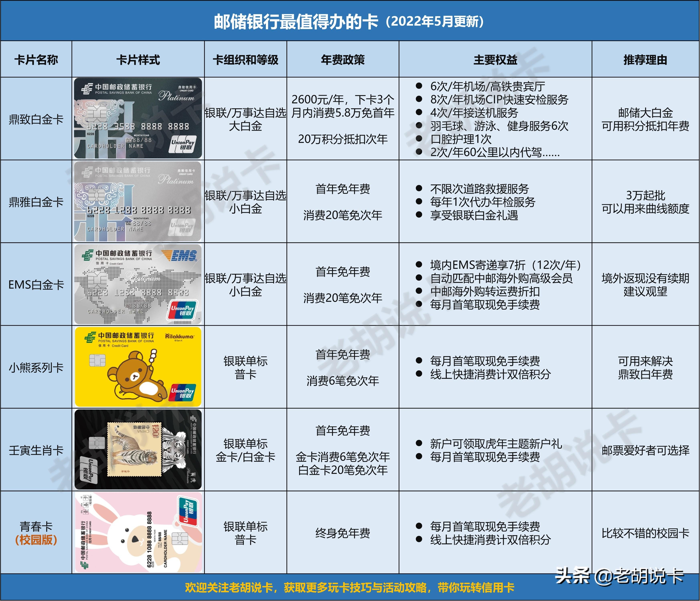Click 6次/年机场/高铁贵宾厅 benefit
700x601 pixels.
click(487, 87)
